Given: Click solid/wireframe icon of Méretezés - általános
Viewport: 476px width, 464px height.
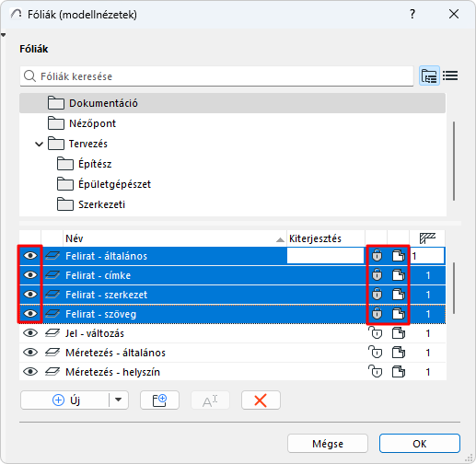Looking at the screenshot, I should coord(399,353).
